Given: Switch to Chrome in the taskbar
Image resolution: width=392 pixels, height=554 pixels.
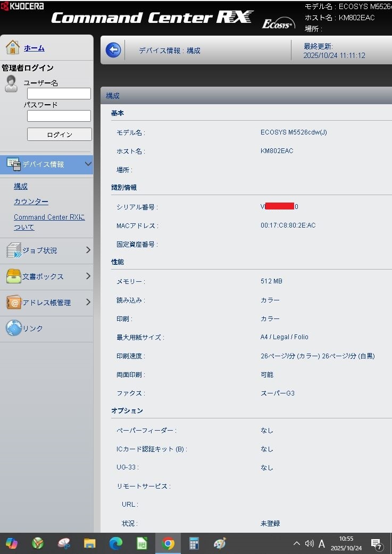Looking at the screenshot, I should (x=168, y=543).
